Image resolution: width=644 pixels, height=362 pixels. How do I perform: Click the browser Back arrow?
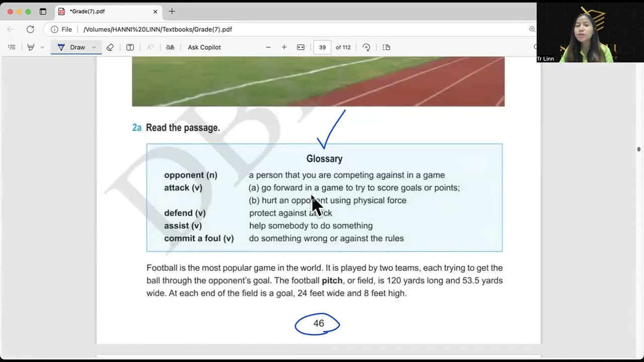11,29
